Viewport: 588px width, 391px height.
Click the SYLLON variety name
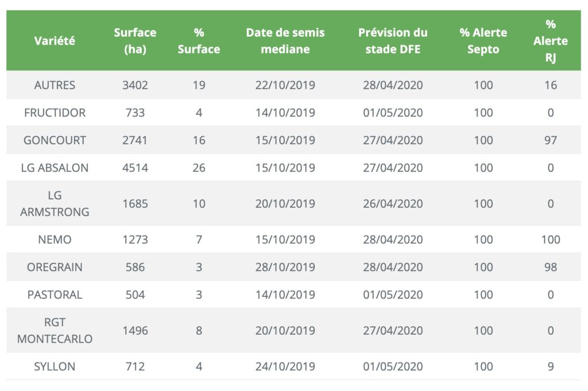55,366
